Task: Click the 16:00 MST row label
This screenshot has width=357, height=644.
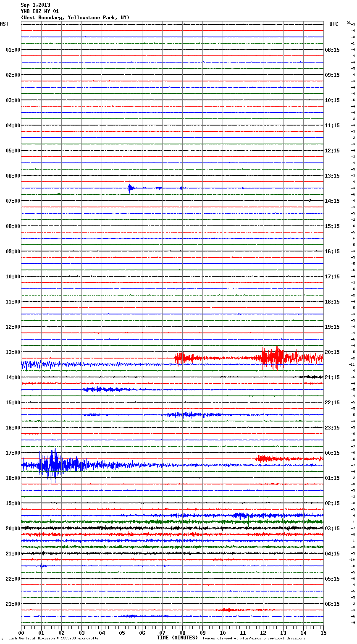Action: pos(13,428)
